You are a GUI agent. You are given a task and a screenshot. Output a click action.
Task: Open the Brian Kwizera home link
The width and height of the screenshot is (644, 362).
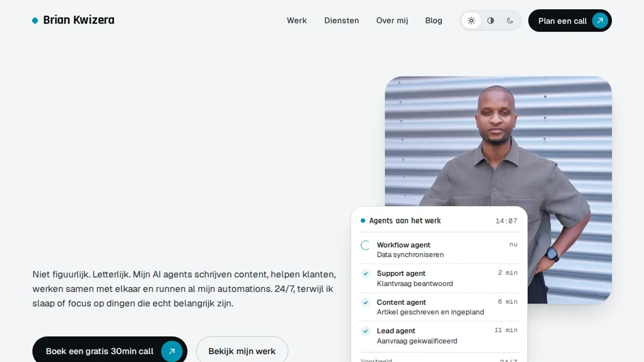(x=73, y=20)
